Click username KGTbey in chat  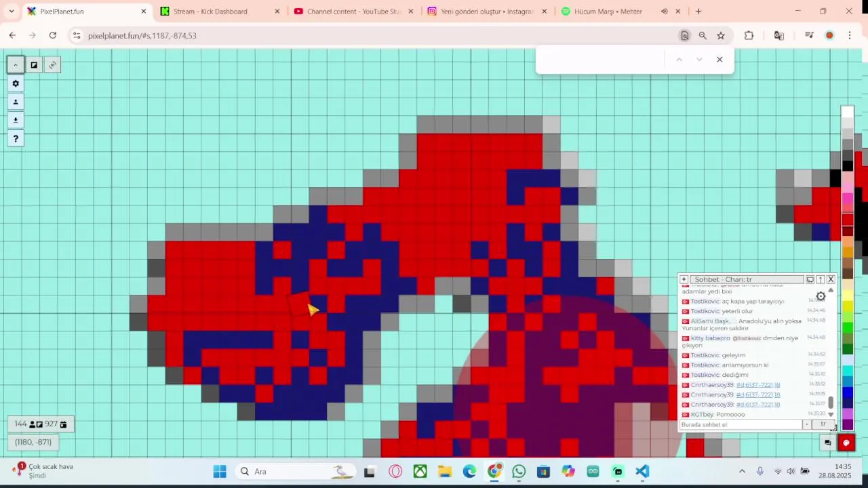pos(701,414)
